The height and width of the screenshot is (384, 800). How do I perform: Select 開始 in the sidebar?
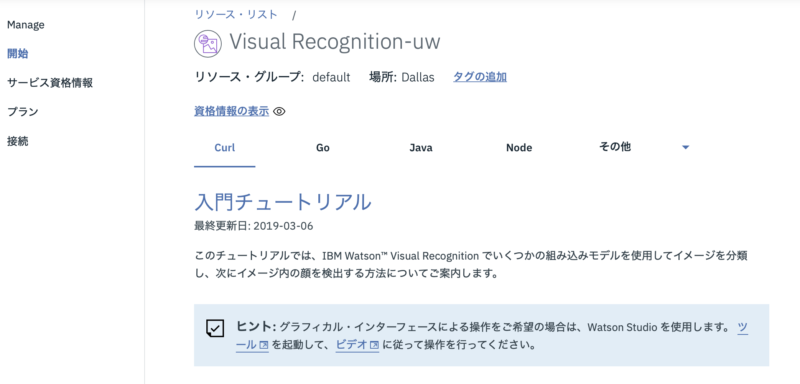coord(17,54)
